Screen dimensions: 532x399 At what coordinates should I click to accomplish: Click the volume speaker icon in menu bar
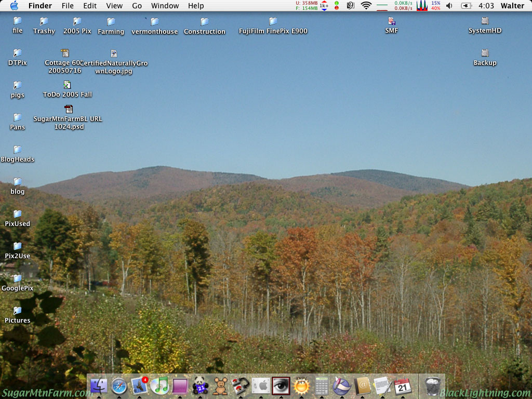449,6
